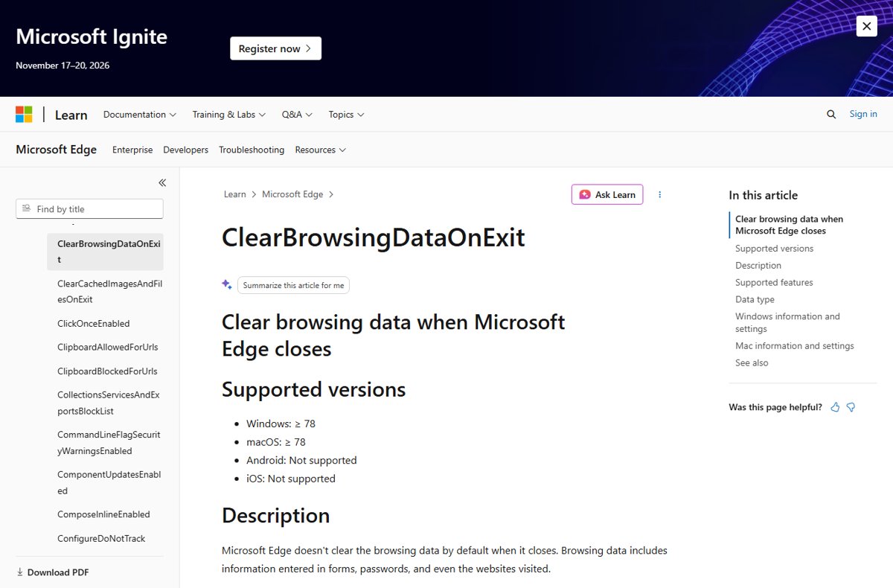Open the Learn home link

click(71, 115)
